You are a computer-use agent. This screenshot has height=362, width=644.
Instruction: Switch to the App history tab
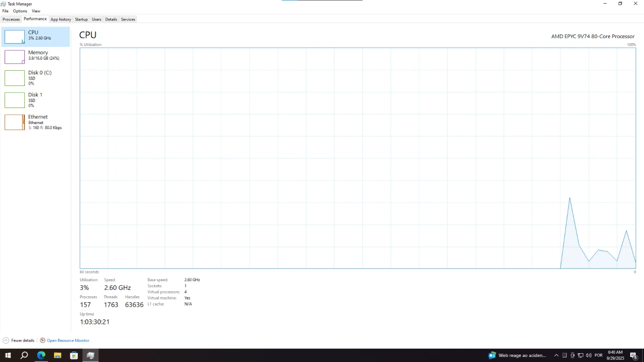coord(61,19)
